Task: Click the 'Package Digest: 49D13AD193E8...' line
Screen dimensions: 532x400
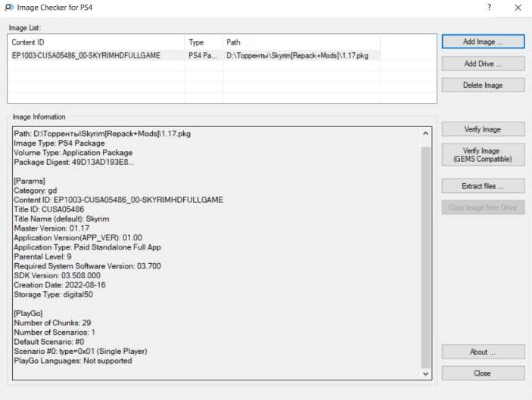Action: tap(73, 162)
